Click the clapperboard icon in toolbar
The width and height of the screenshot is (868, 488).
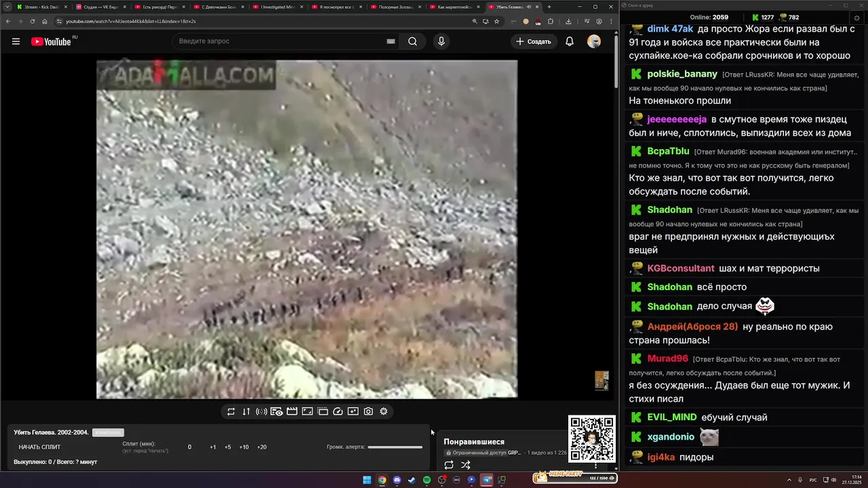click(292, 411)
